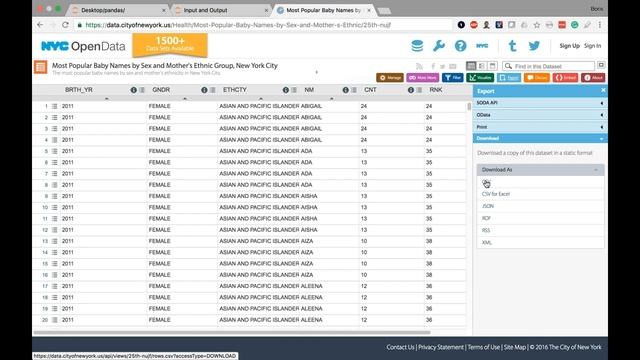Open the dataset RSS feed icon
Viewport: 640px width, 360px height.
pyautogui.click(x=419, y=66)
